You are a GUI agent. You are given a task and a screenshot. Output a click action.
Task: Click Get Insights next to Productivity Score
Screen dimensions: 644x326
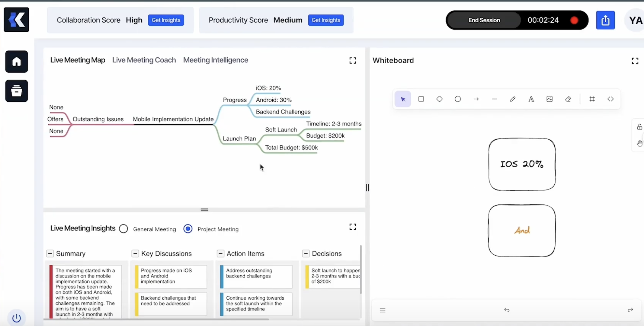(x=326, y=20)
